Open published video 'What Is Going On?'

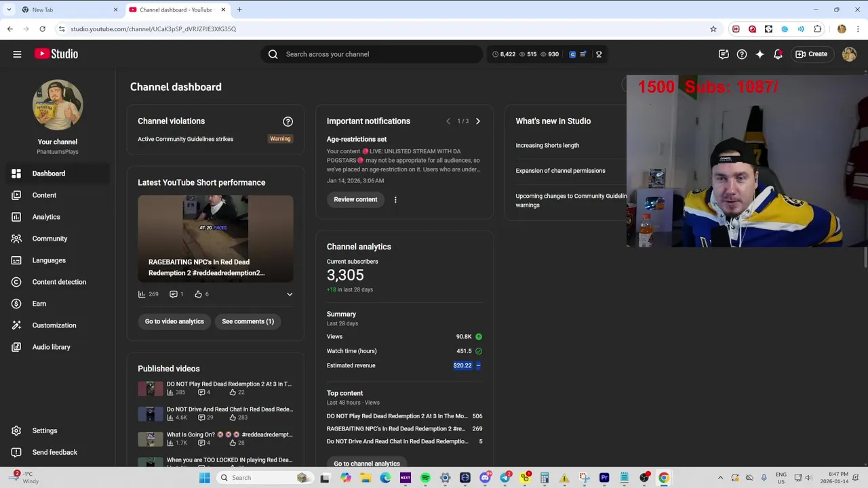click(216, 439)
